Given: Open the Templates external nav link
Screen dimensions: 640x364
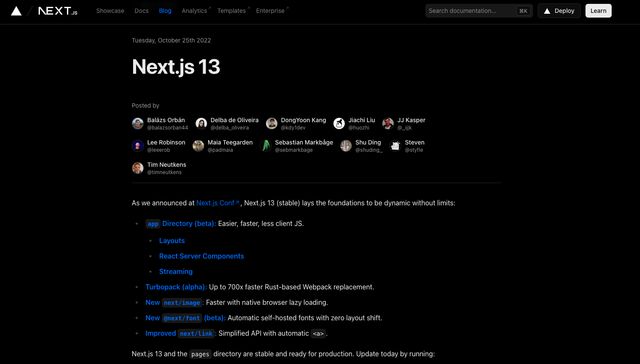Looking at the screenshot, I should [234, 11].
